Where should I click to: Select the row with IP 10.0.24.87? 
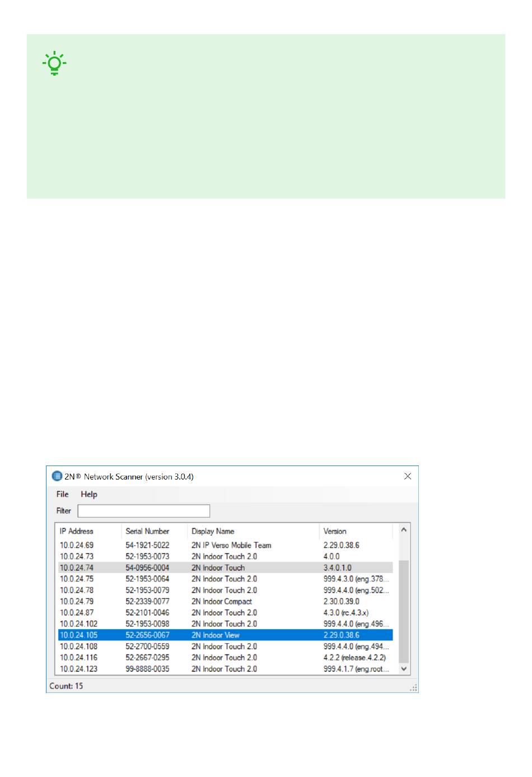(226, 612)
